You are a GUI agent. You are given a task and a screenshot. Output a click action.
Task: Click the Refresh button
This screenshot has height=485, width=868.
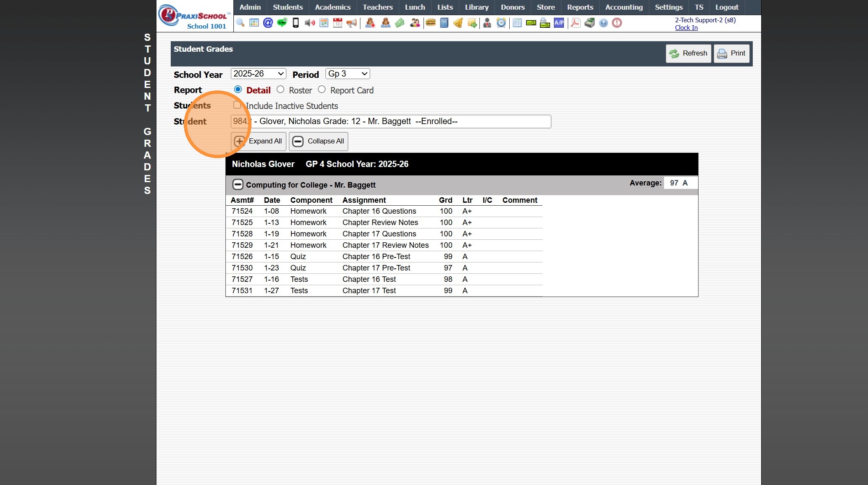point(688,53)
